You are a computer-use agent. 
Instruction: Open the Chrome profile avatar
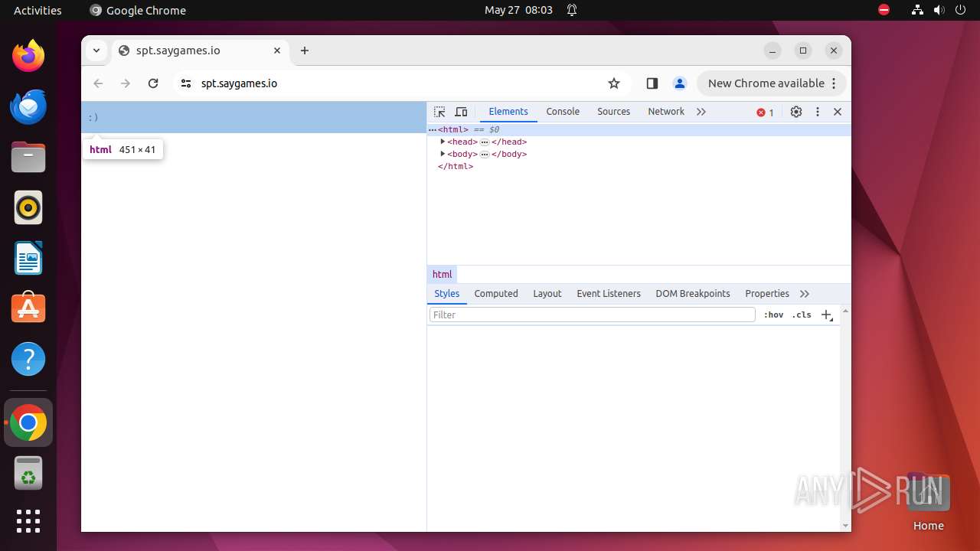(x=679, y=83)
